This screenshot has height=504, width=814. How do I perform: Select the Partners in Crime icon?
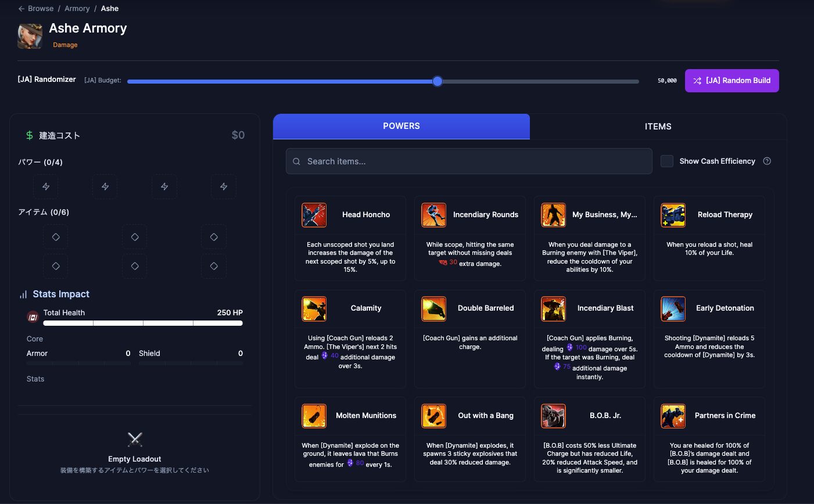(x=673, y=416)
